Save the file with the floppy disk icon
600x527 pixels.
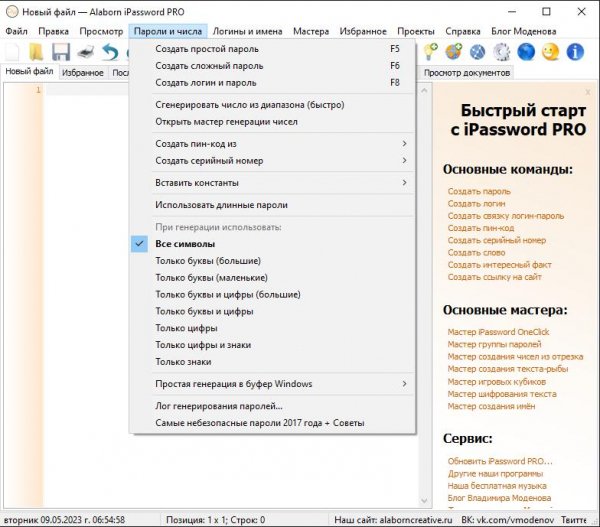[x=61, y=52]
